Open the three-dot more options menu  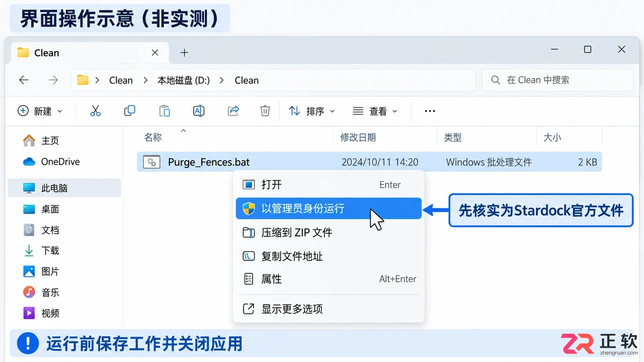click(x=430, y=111)
